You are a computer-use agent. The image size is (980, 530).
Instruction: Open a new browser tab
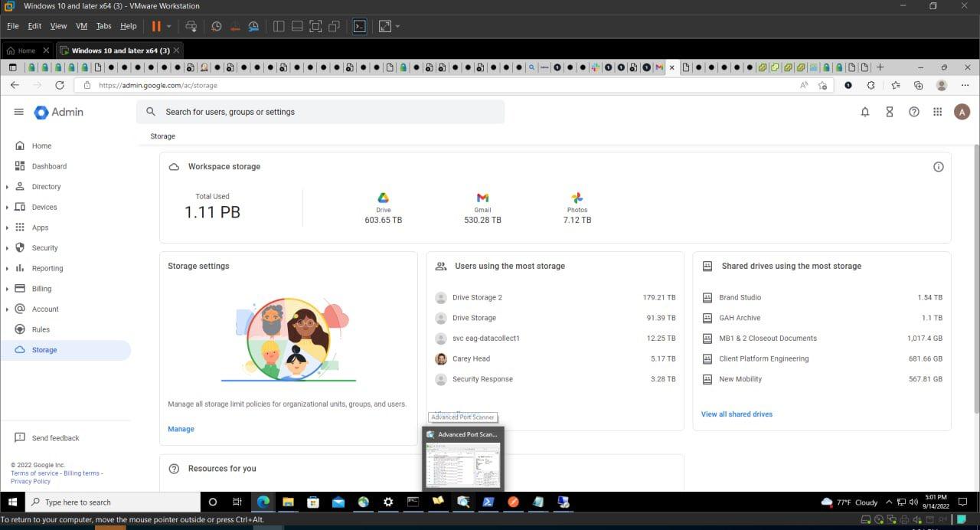880,67
